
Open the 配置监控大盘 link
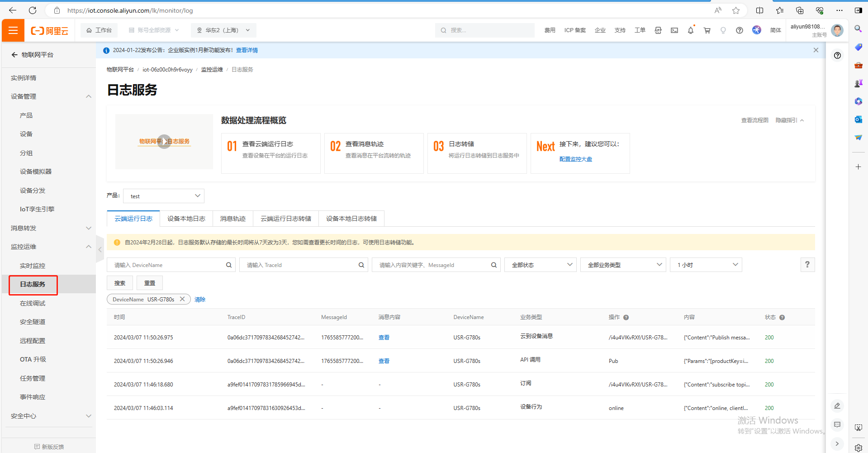pos(575,159)
